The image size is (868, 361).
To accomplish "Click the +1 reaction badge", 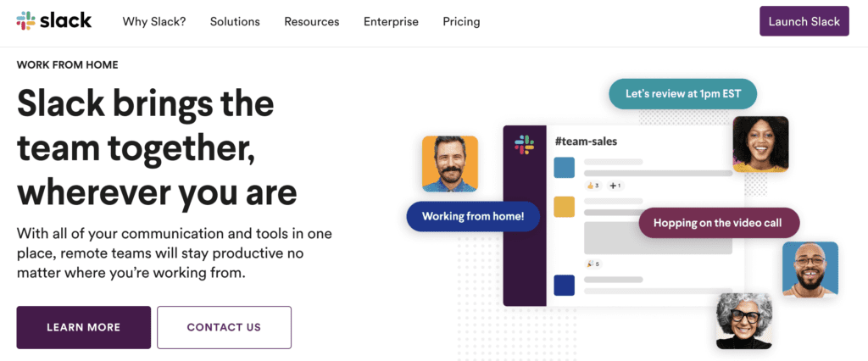I will (x=615, y=186).
